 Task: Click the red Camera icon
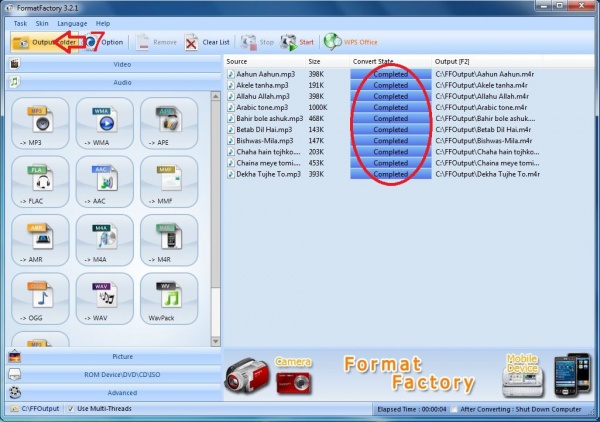(293, 382)
